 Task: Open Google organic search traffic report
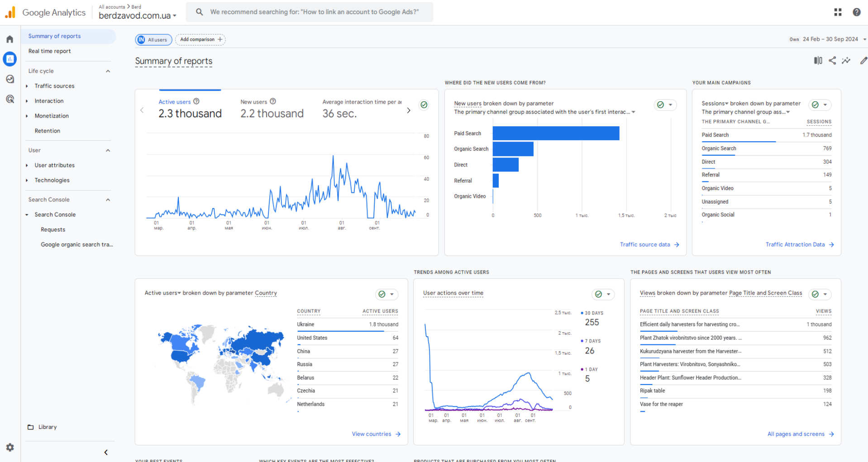77,244
